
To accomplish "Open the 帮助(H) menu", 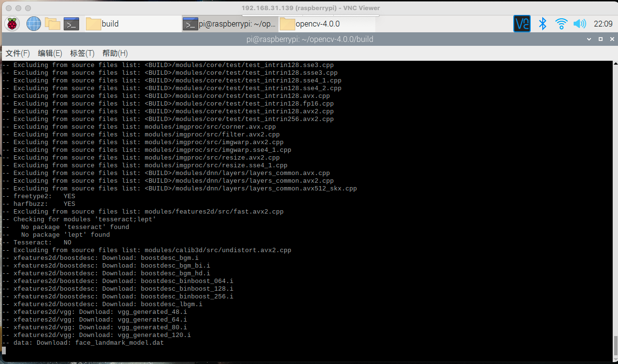I will pos(115,53).
